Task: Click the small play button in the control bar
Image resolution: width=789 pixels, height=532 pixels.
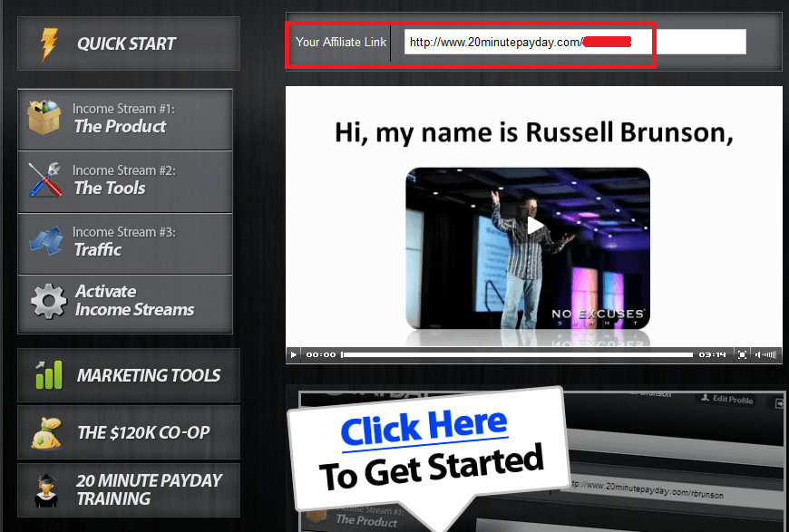Action: [x=293, y=355]
